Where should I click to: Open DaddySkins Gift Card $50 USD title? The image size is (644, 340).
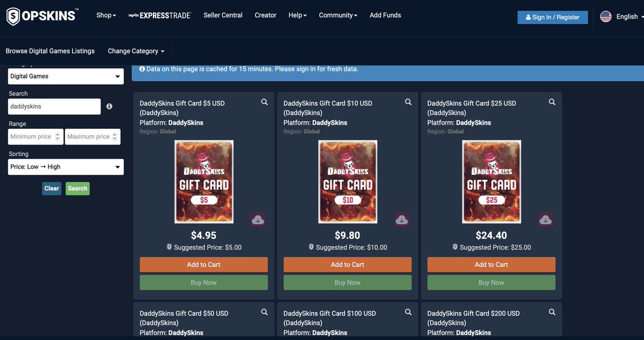184,318
